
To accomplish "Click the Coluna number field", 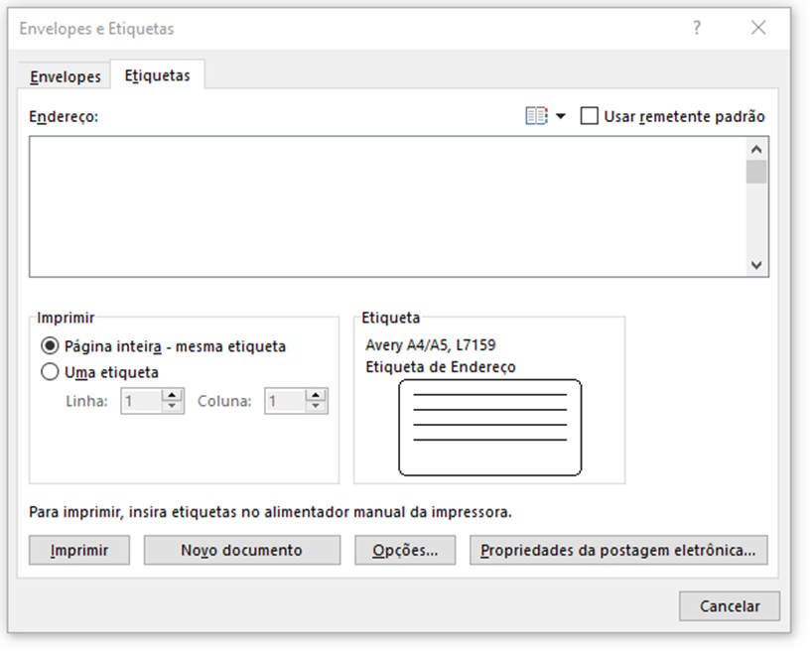I will point(285,401).
